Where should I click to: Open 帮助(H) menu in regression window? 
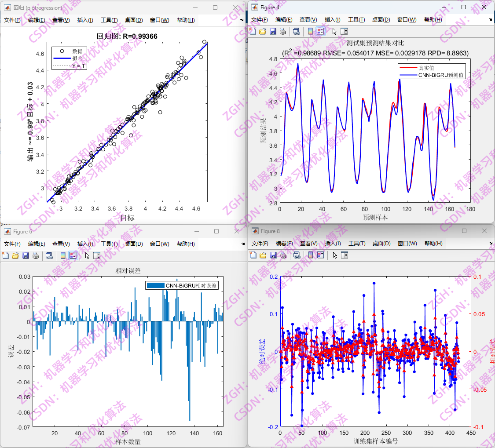[x=186, y=20]
